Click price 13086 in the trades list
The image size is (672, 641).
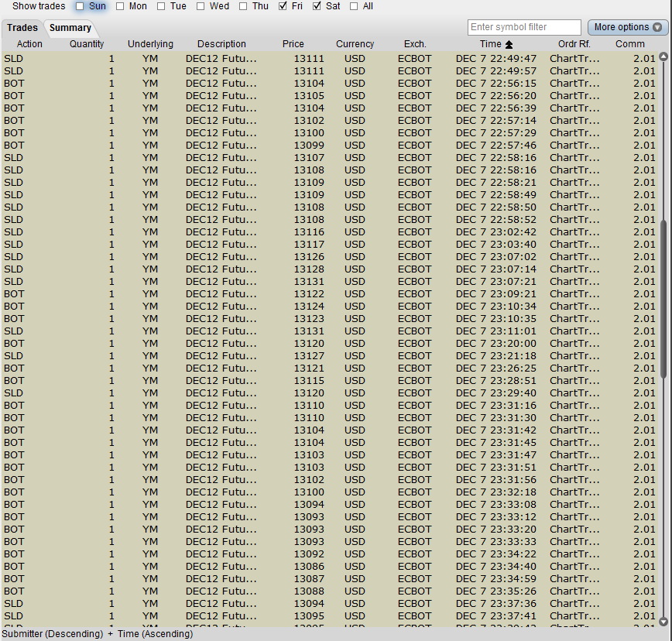pos(309,567)
